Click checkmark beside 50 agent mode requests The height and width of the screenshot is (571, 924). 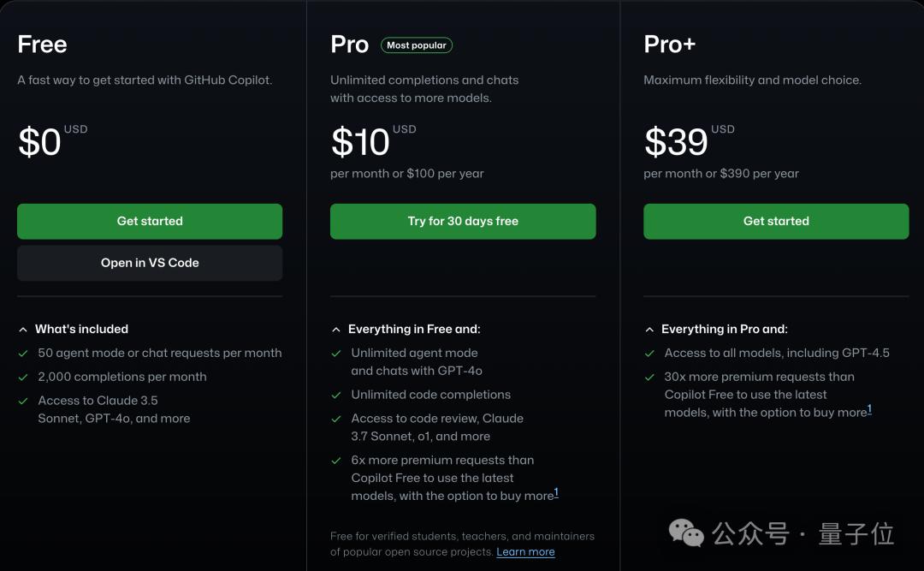point(23,353)
